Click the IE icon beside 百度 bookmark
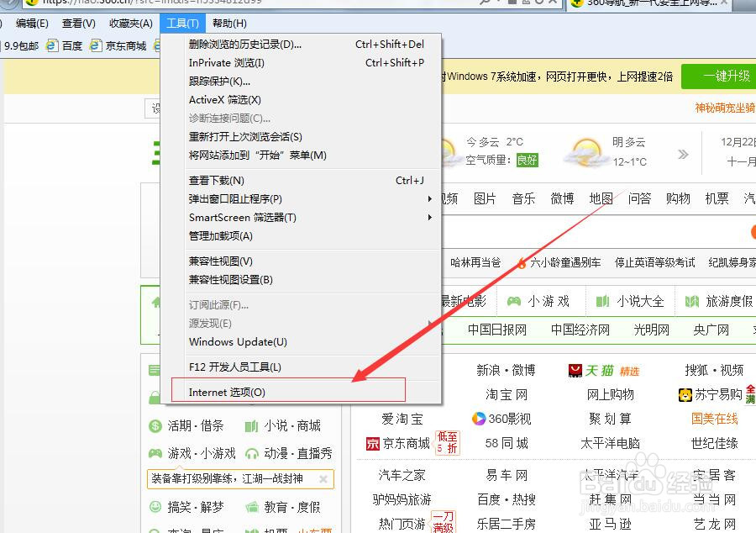 (52, 45)
